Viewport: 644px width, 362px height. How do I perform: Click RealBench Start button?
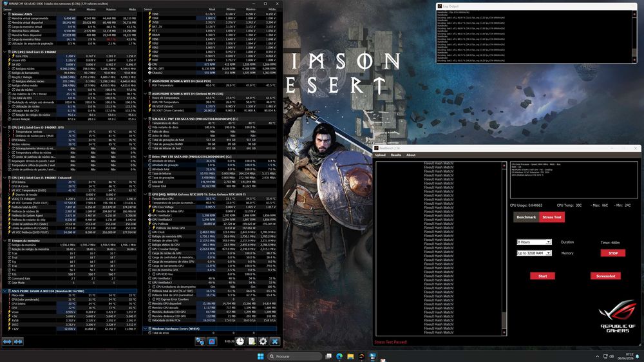(542, 276)
